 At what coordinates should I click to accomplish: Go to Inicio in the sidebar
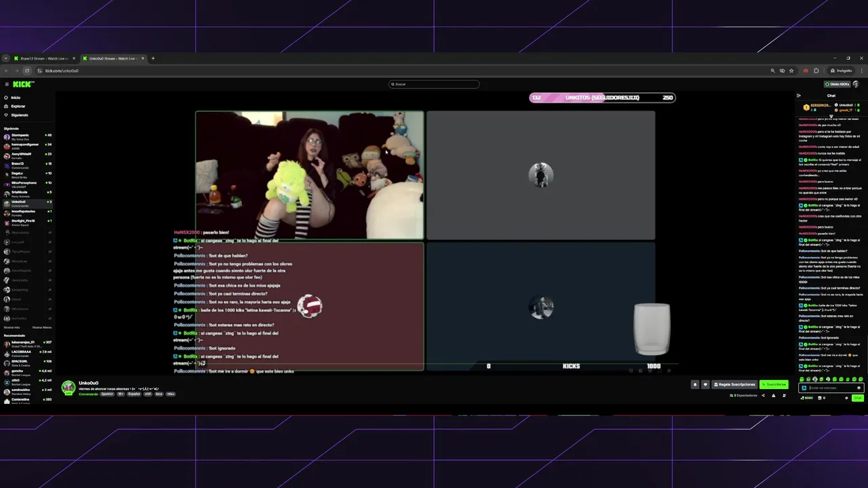coord(15,98)
